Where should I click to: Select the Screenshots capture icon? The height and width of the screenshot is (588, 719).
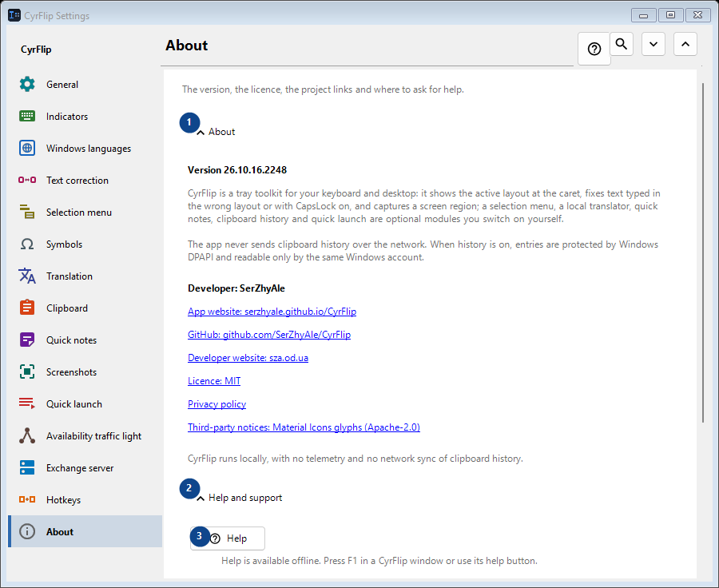point(27,372)
